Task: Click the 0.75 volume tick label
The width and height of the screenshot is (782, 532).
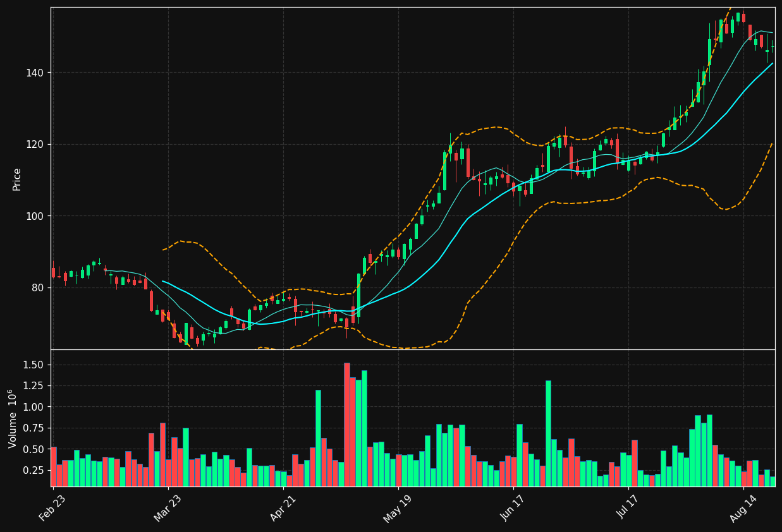Action: 35,428
